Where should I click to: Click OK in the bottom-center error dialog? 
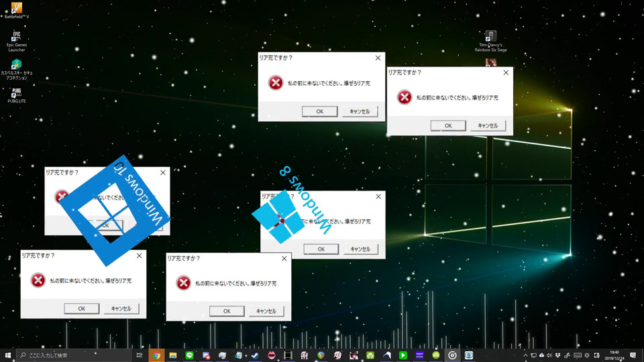tap(227, 311)
